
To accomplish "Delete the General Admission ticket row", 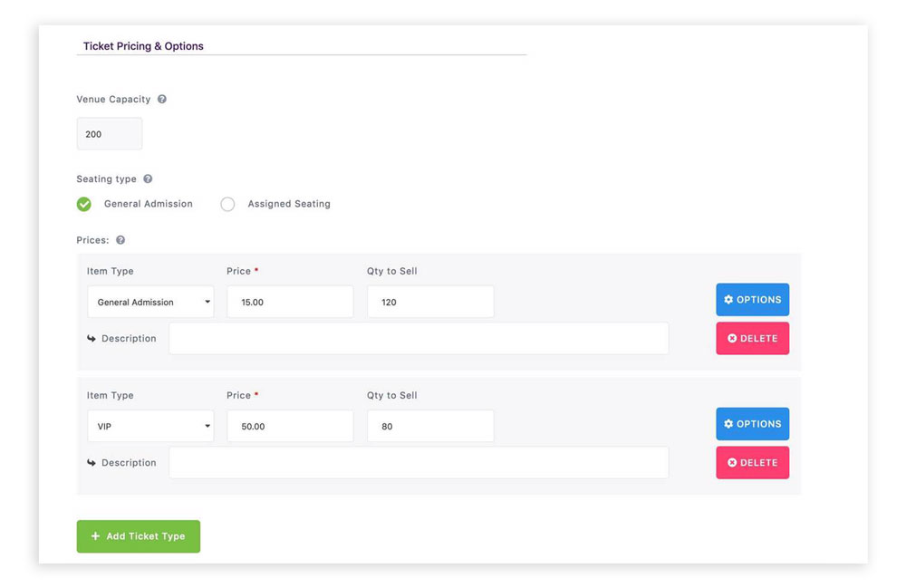I will tap(752, 339).
